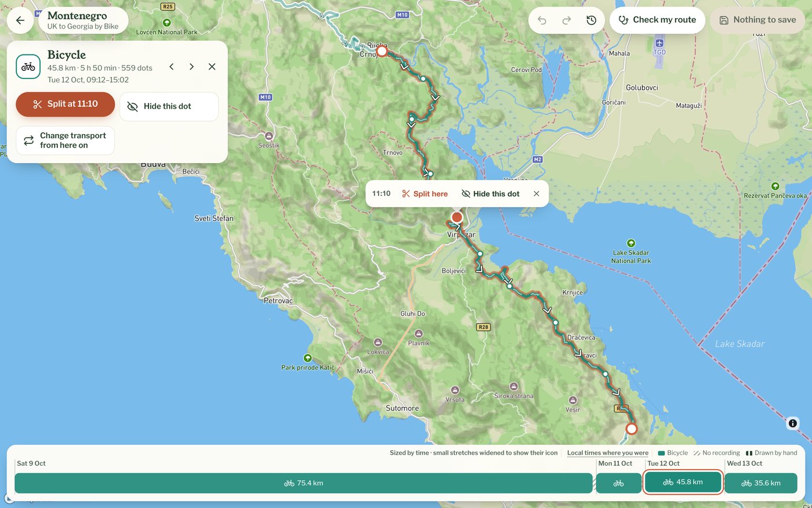Image resolution: width=812 pixels, height=508 pixels.
Task: Click the Vesir peak marker
Action: click(573, 401)
